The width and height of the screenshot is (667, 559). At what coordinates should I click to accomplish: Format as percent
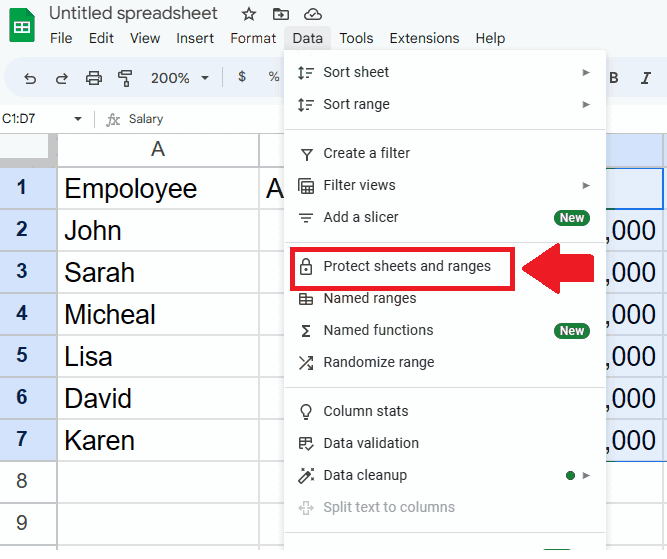(x=274, y=77)
